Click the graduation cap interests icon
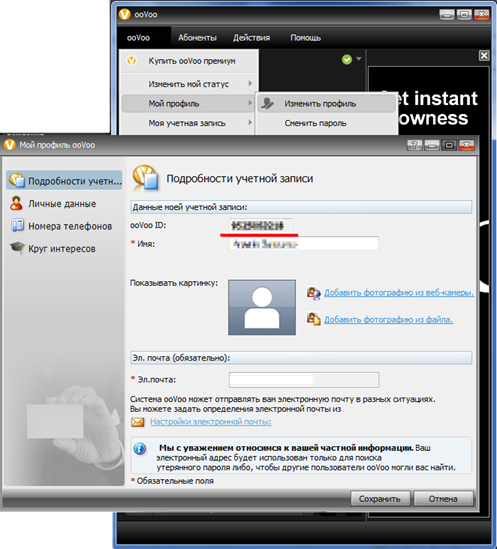 coord(17,248)
